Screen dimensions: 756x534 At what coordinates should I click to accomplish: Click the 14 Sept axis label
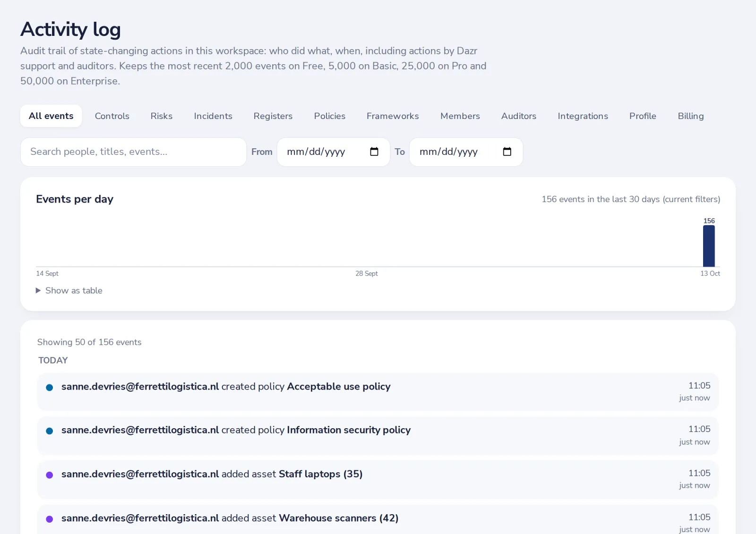point(47,273)
